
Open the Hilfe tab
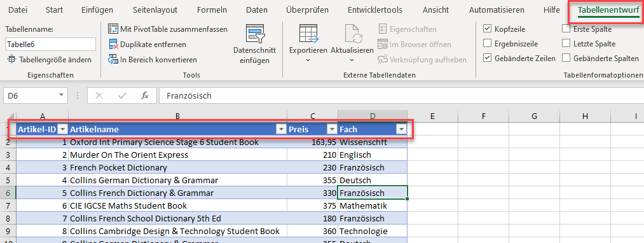click(x=551, y=10)
